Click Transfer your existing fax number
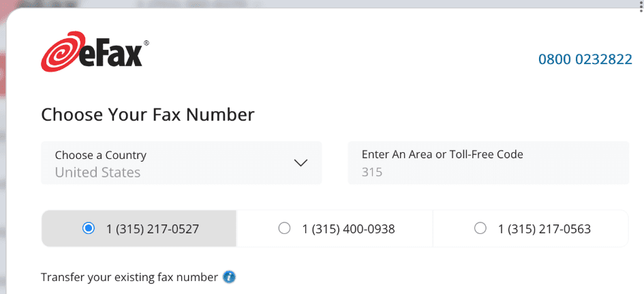This screenshot has height=294, width=644. (x=129, y=277)
